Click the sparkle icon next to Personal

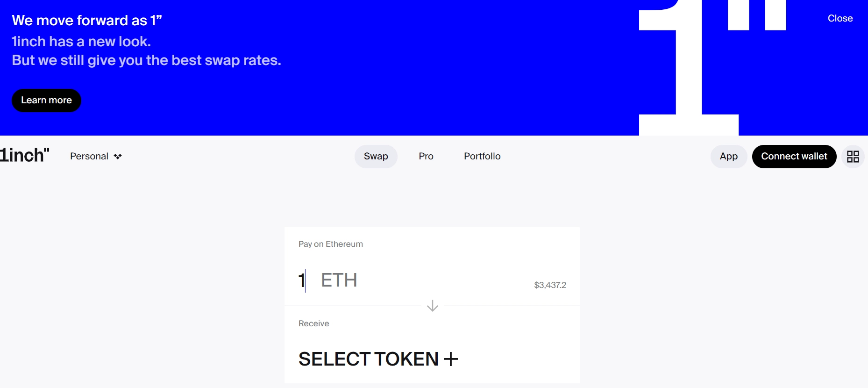click(118, 157)
